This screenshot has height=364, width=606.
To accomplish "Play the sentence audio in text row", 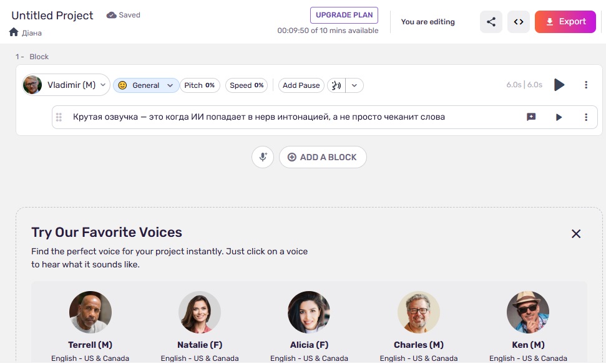I will 559,117.
